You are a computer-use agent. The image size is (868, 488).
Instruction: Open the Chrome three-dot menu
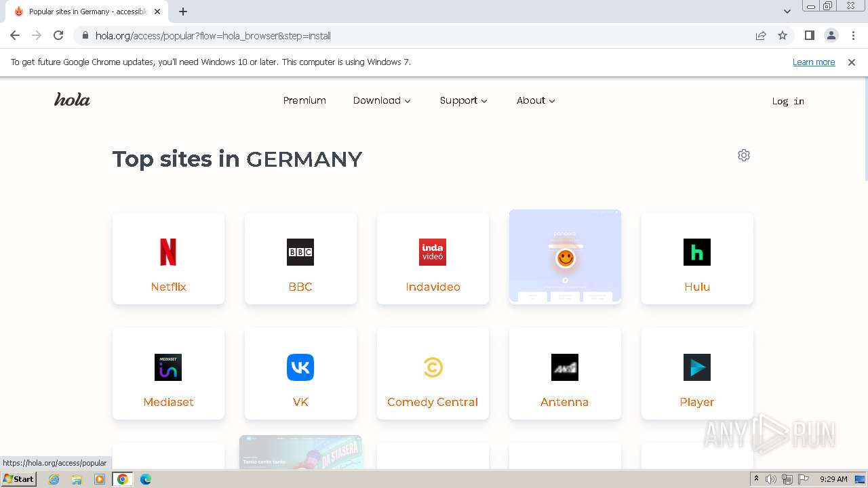point(853,35)
